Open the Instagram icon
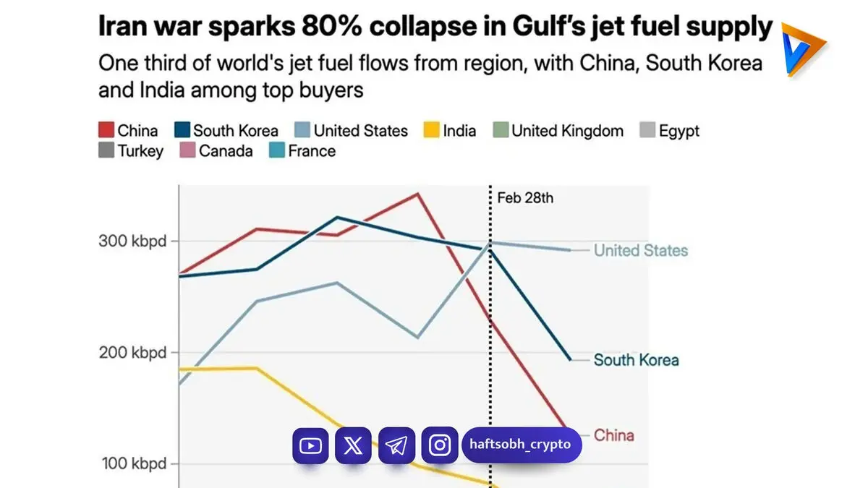This screenshot has width=868, height=488. [440, 445]
